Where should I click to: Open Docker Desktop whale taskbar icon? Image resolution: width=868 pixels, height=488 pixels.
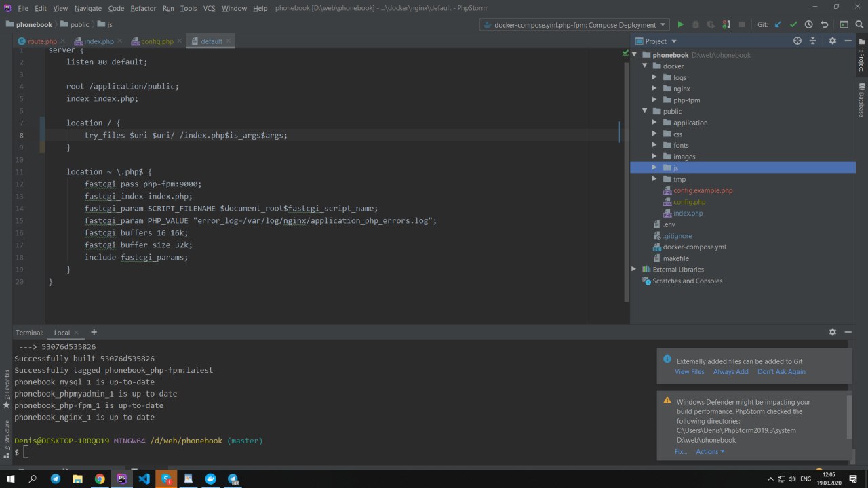pos(210,479)
